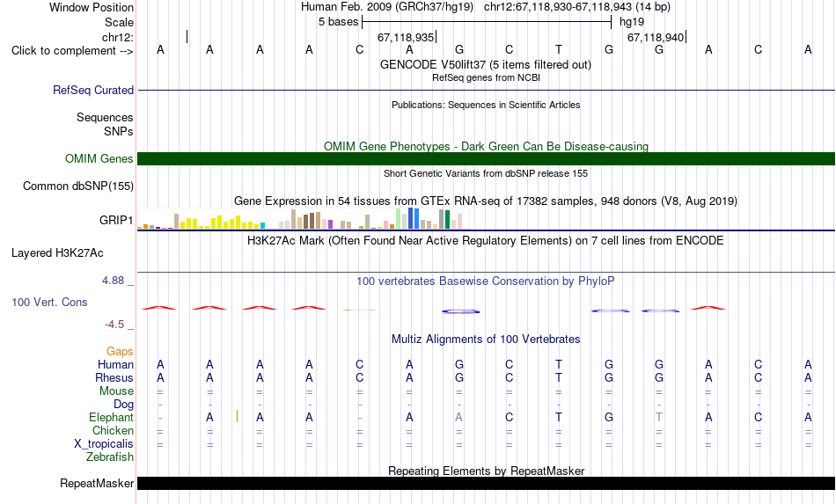This screenshot has height=504, width=836.
Task: Click 'Publications: Sequences in Scientific Articles' title
Action: click(486, 105)
